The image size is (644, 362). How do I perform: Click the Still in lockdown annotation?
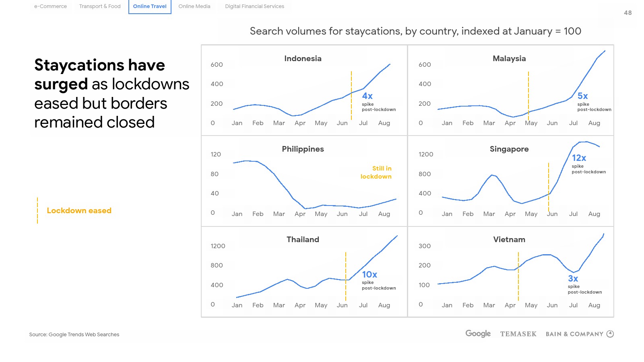(376, 173)
